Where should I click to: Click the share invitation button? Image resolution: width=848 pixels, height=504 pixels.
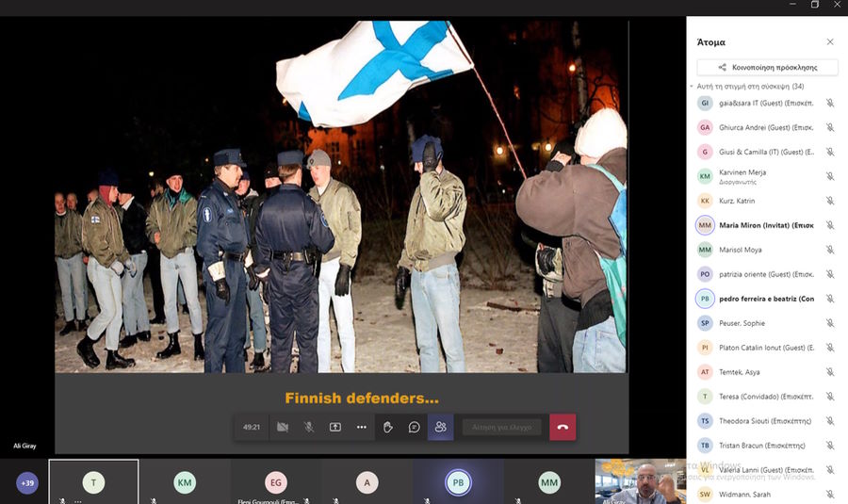pos(767,68)
